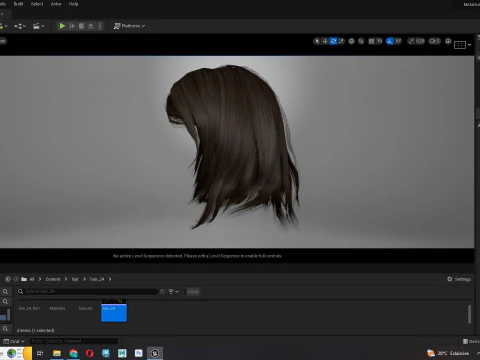Click the Enter Console Command field
480x360 pixels.
click(74, 341)
